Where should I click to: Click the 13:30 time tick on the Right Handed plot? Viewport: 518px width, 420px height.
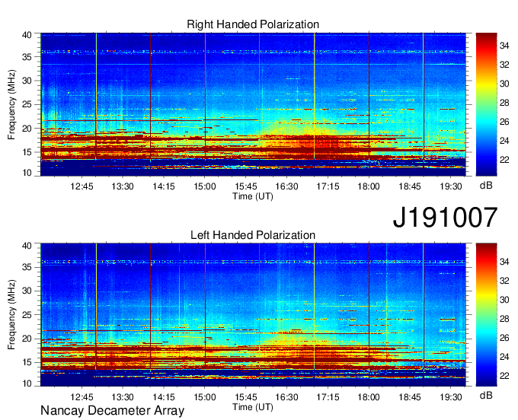123,186
